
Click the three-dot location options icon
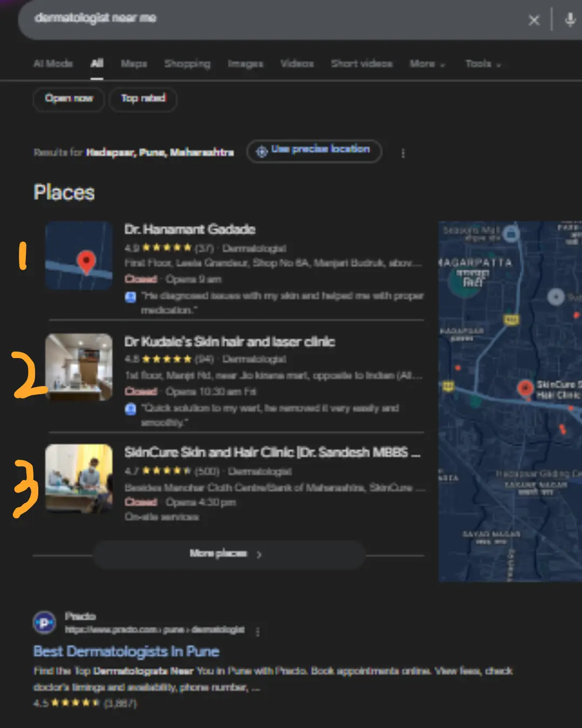(403, 153)
